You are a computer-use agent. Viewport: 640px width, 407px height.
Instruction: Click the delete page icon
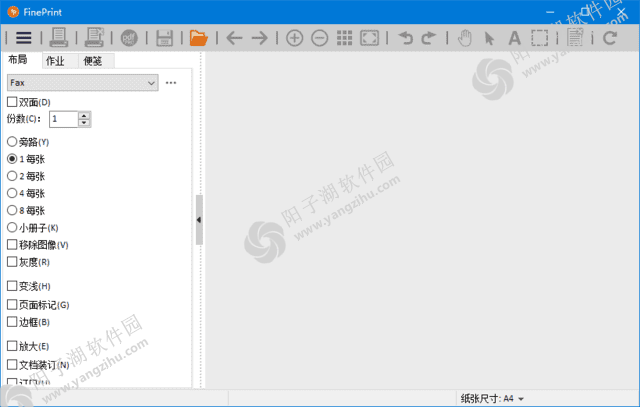tap(575, 38)
